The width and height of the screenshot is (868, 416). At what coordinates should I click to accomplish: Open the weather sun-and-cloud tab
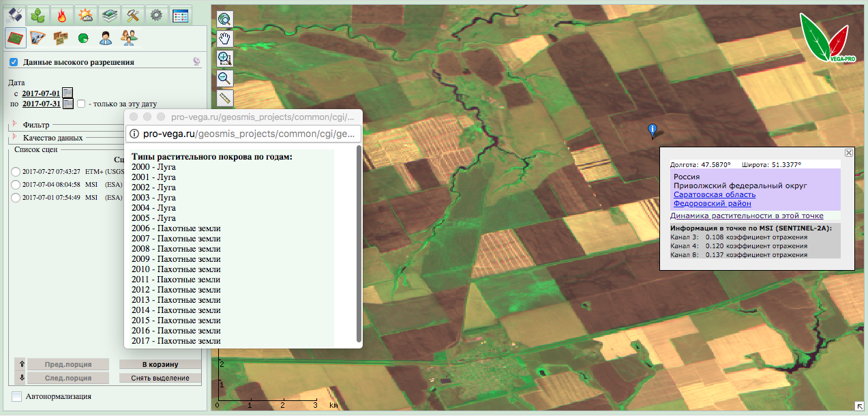(x=86, y=15)
